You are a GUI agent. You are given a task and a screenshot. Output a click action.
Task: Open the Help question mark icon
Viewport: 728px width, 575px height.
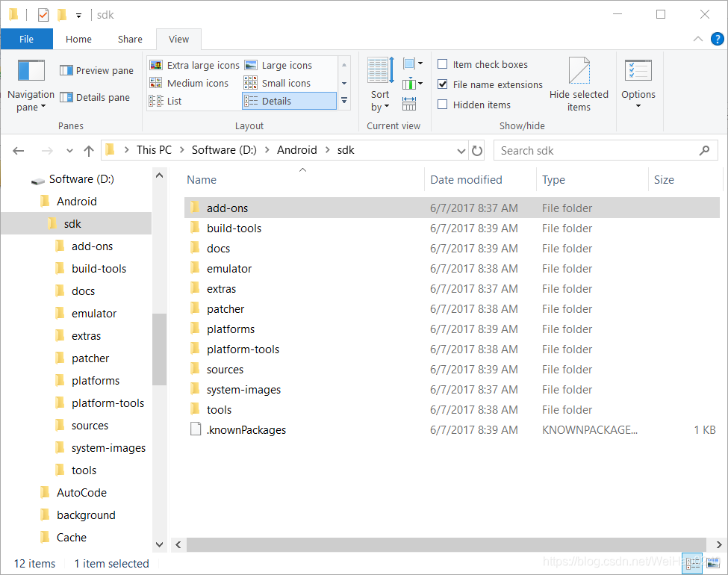718,39
